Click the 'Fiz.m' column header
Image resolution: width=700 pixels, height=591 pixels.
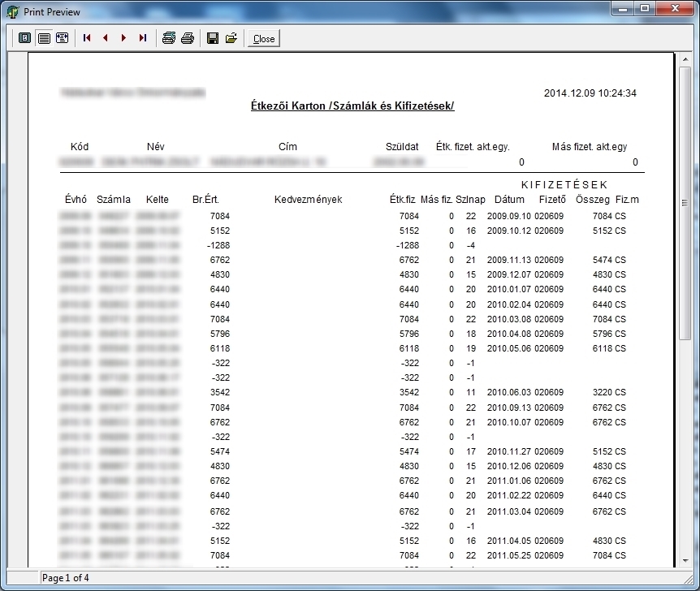click(627, 200)
